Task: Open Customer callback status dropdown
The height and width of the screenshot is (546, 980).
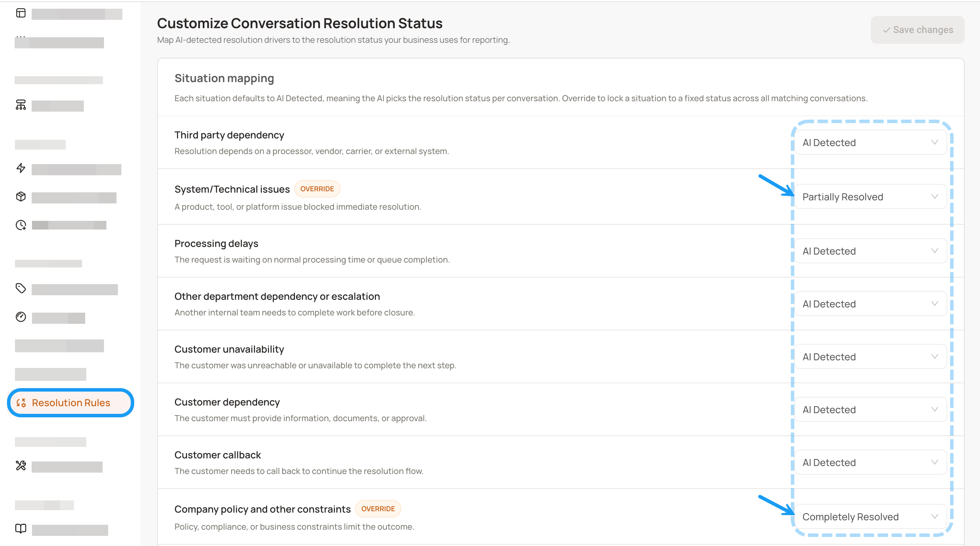Action: click(870, 463)
